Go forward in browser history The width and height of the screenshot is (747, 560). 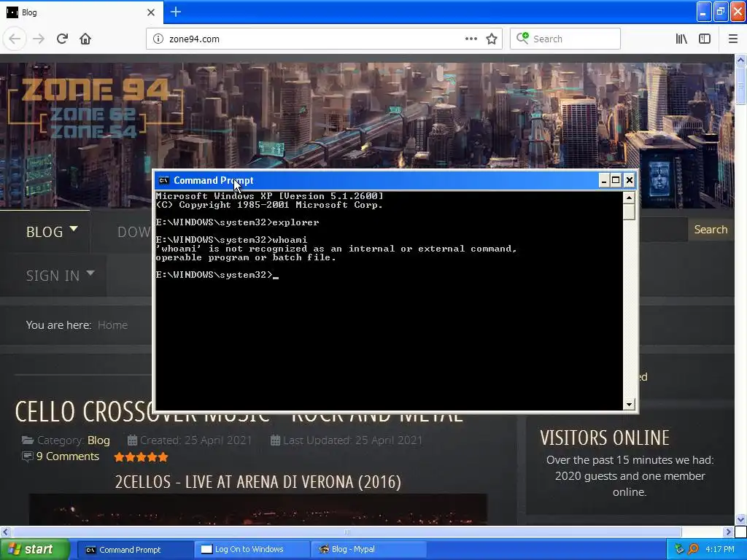(39, 39)
